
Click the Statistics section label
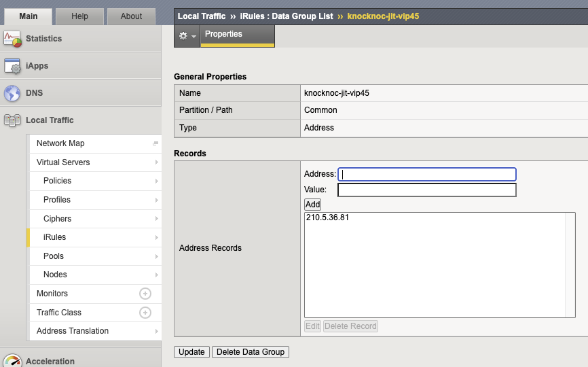point(43,39)
